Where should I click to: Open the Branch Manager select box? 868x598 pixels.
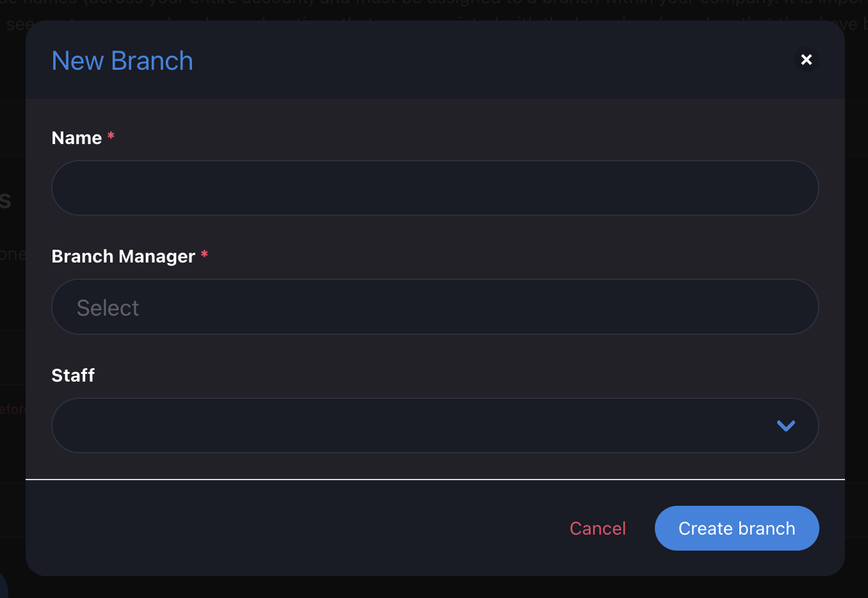tap(435, 307)
